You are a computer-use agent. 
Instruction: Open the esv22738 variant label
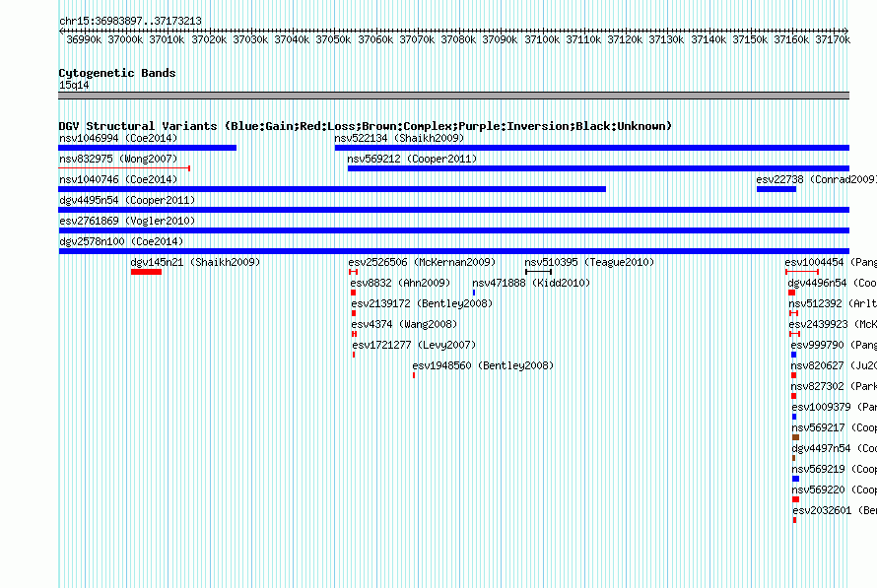tap(816, 179)
